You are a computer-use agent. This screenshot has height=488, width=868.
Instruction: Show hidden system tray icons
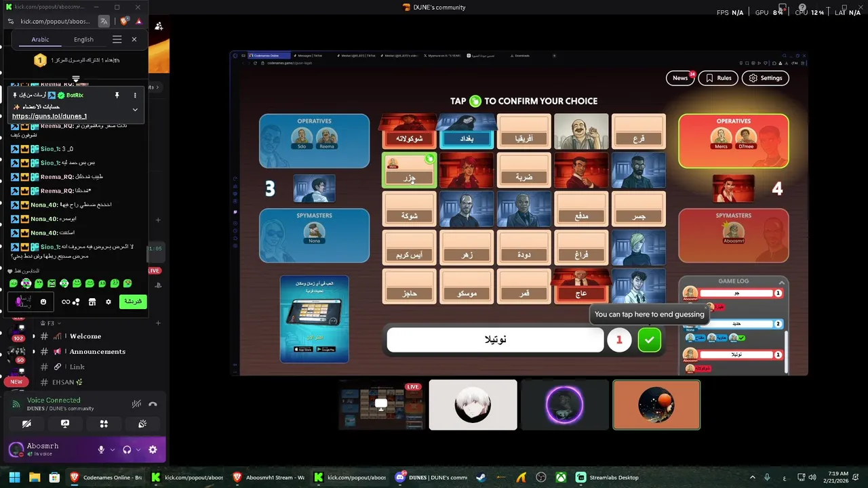(x=753, y=477)
